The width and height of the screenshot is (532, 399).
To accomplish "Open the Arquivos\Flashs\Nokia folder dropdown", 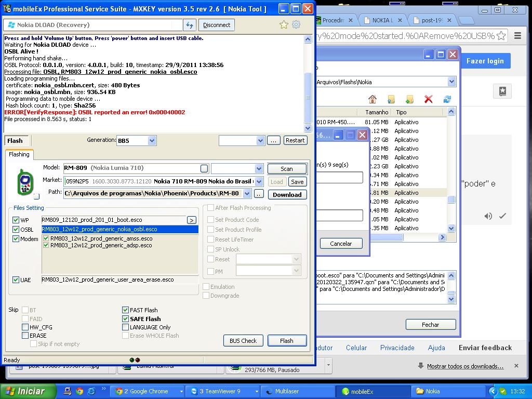I will point(451,82).
